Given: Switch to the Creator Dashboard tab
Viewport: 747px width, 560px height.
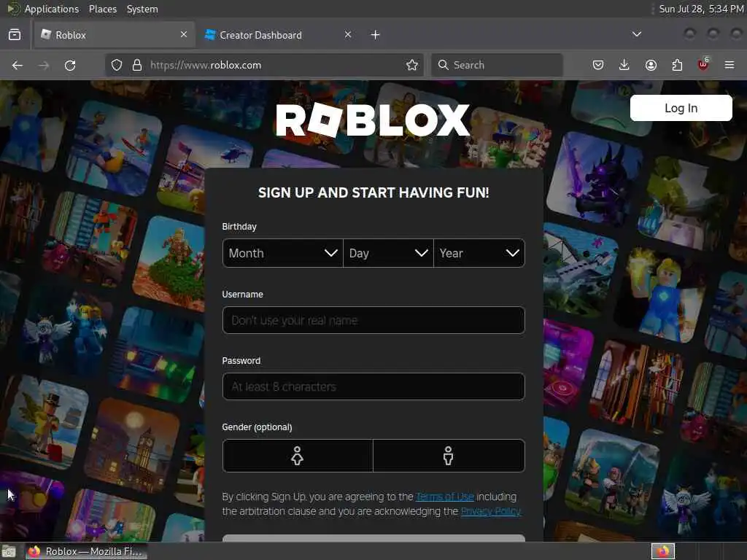Looking at the screenshot, I should 278,35.
